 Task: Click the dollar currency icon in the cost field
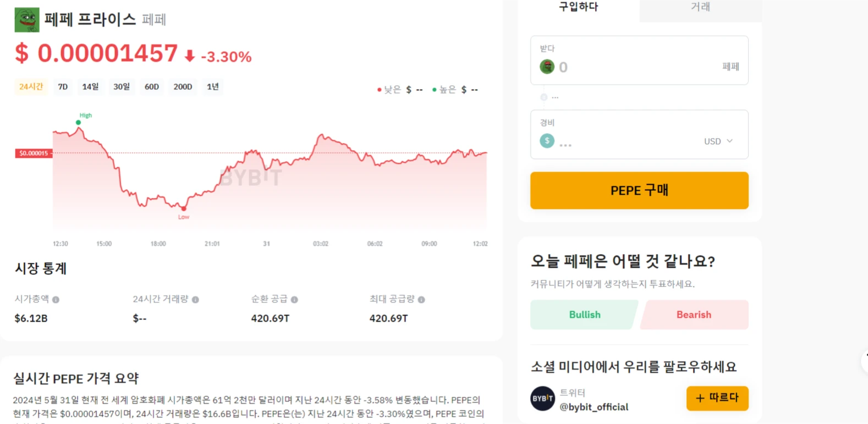(547, 141)
